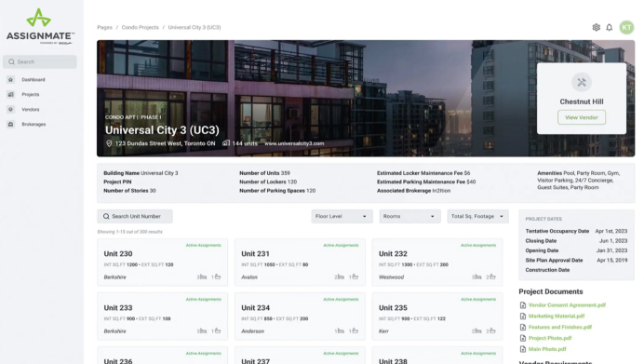The image size is (644, 364).
Task: Click the Closing Date Jun 1, 2023 value
Action: (x=613, y=241)
